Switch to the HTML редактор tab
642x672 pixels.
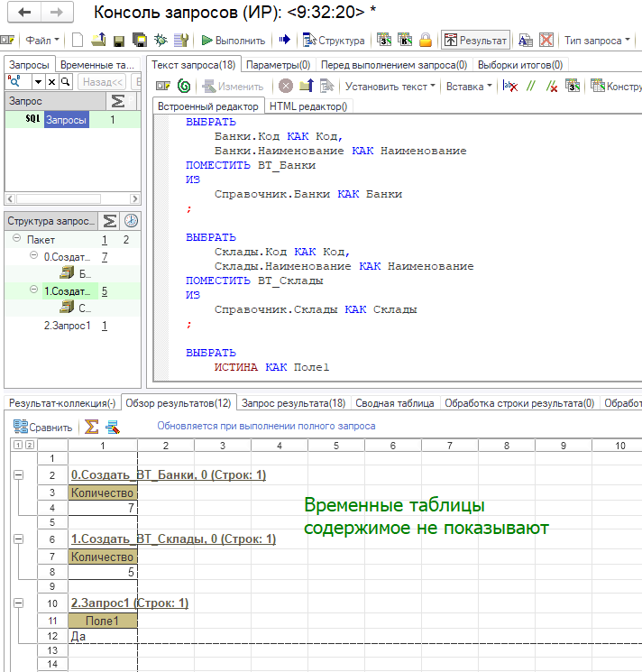coord(308,106)
